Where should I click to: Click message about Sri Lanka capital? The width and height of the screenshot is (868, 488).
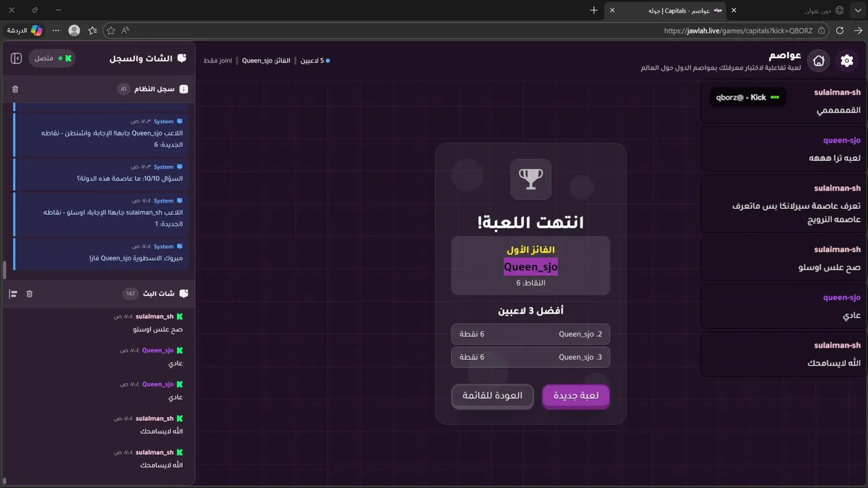tap(784, 203)
